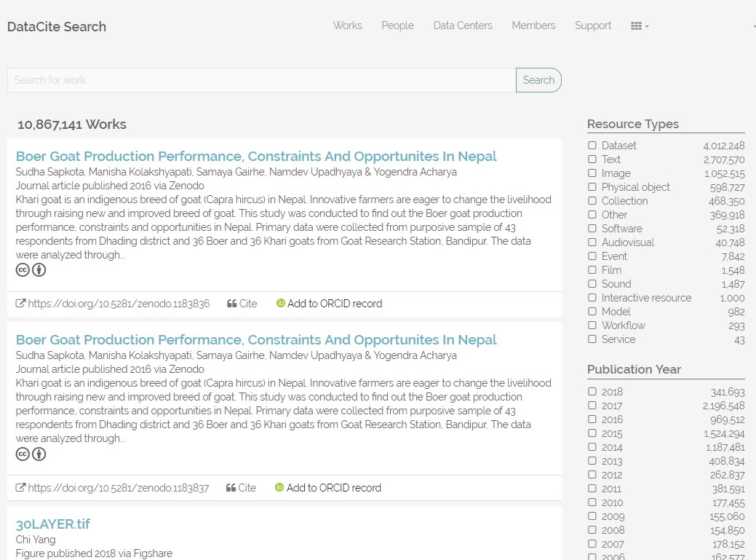Check the 2008 publication year filter
756x560 pixels.
tap(592, 529)
